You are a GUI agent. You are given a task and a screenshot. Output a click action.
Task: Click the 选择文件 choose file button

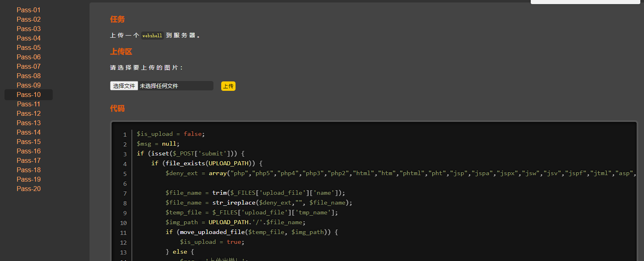coord(124,86)
